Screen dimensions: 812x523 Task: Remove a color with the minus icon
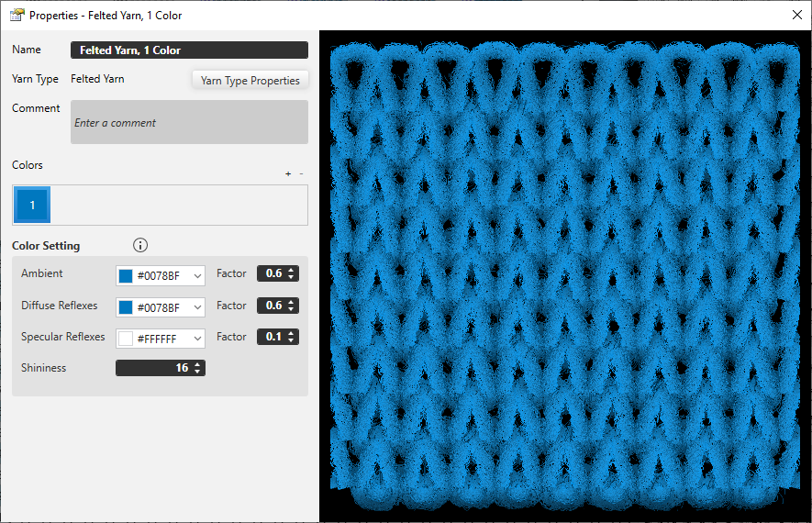point(301,173)
